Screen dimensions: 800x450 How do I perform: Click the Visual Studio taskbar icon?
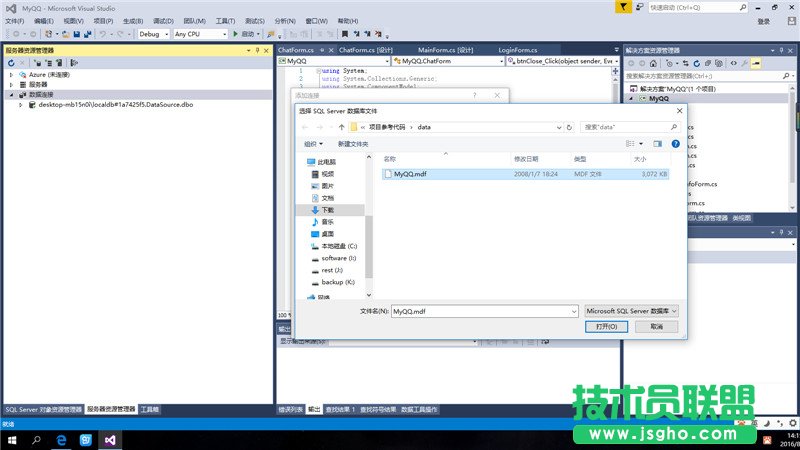(x=110, y=440)
